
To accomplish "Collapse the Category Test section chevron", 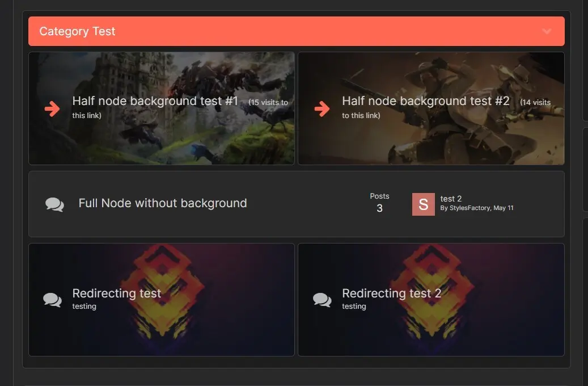I will pos(547,32).
